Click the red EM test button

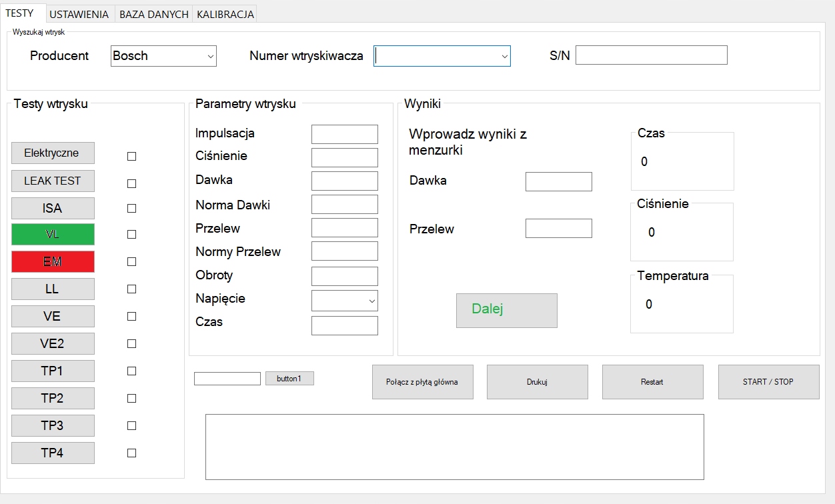(53, 262)
